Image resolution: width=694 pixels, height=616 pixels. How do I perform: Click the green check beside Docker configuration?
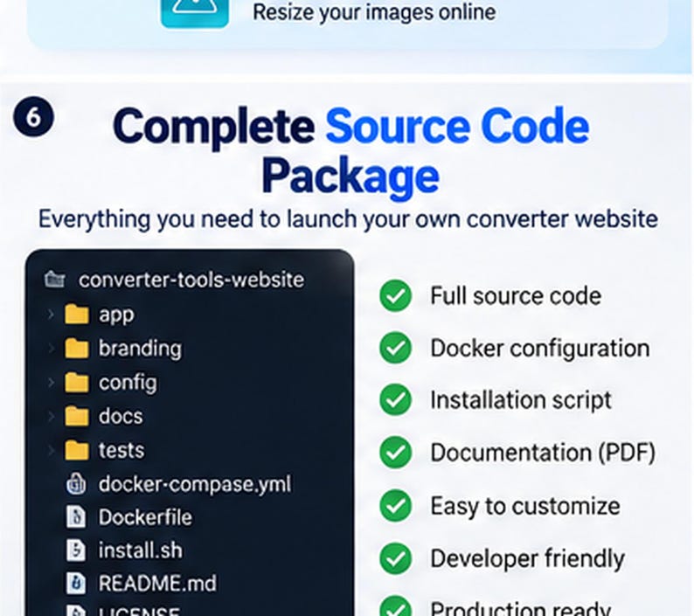tap(396, 348)
